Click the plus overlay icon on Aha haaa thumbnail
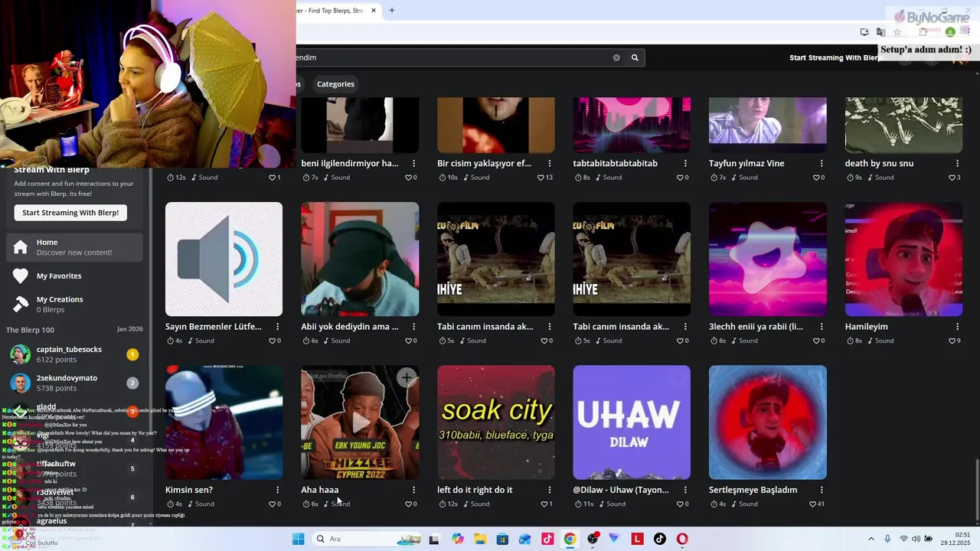The height and width of the screenshot is (551, 980). click(x=407, y=377)
